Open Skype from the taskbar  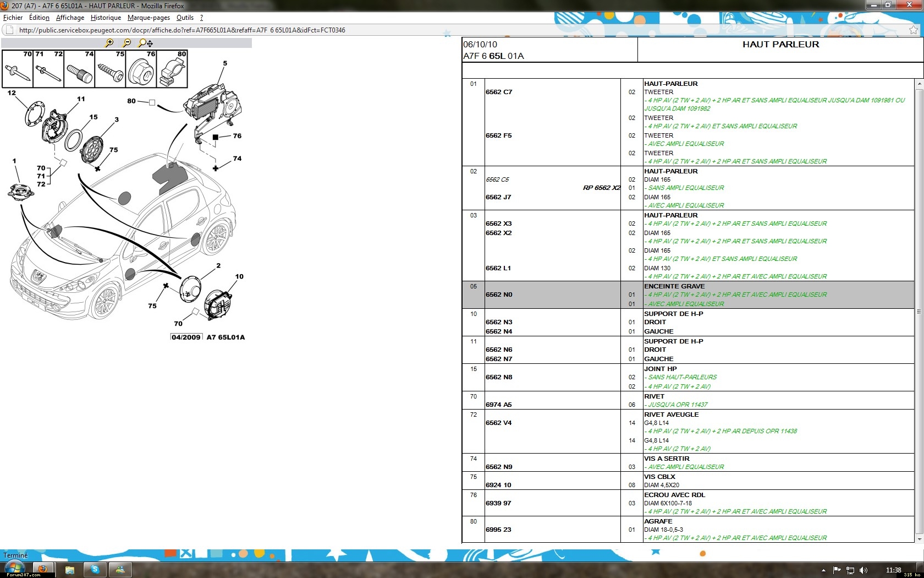[x=95, y=570]
